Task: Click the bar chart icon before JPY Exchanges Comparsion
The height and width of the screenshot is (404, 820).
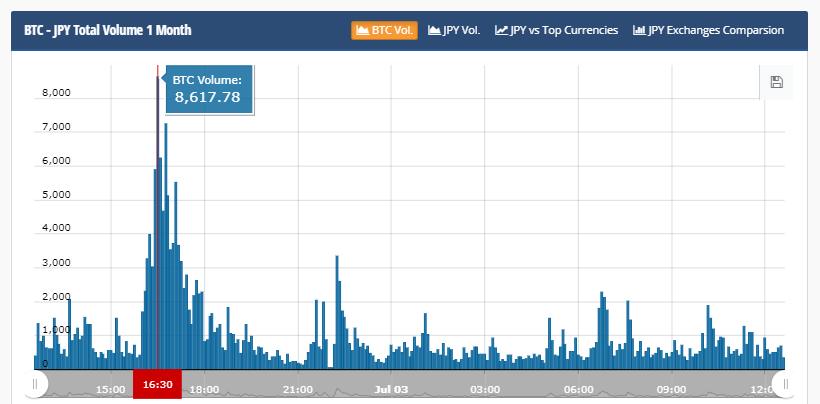Action: point(639,30)
